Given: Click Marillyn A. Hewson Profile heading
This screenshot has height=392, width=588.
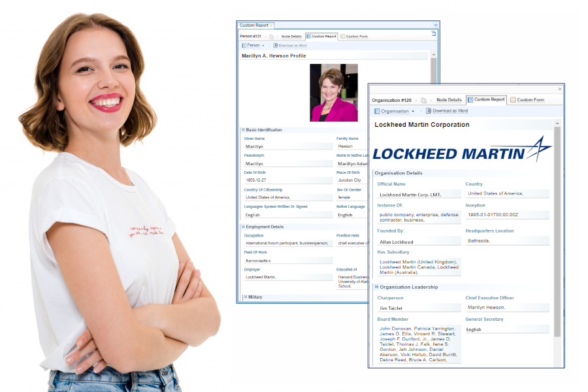Looking at the screenshot, I should (x=274, y=56).
